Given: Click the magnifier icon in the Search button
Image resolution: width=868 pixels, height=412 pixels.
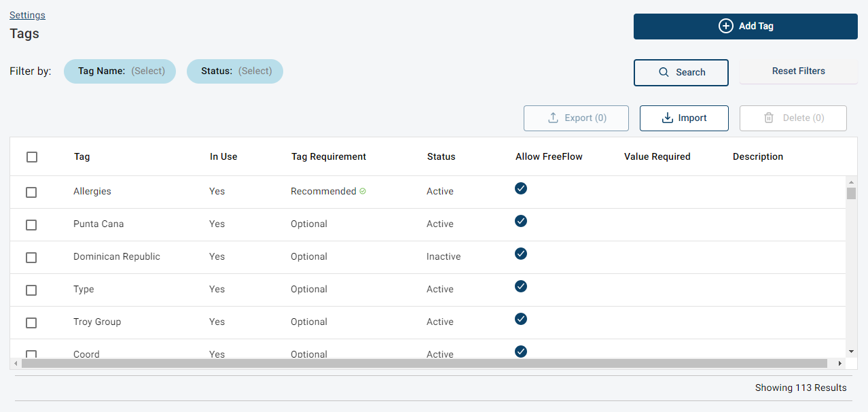Looking at the screenshot, I should tap(664, 73).
